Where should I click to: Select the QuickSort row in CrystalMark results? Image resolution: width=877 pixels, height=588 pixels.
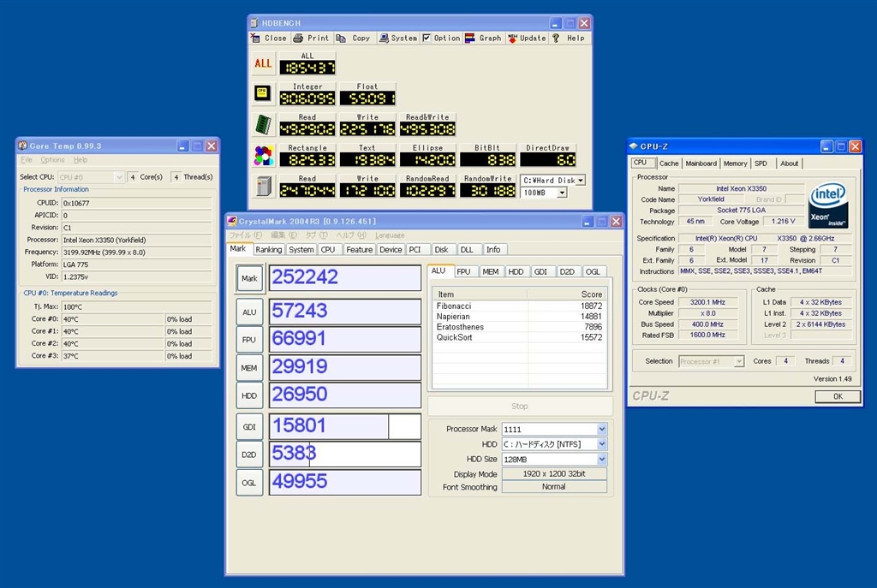(520, 337)
